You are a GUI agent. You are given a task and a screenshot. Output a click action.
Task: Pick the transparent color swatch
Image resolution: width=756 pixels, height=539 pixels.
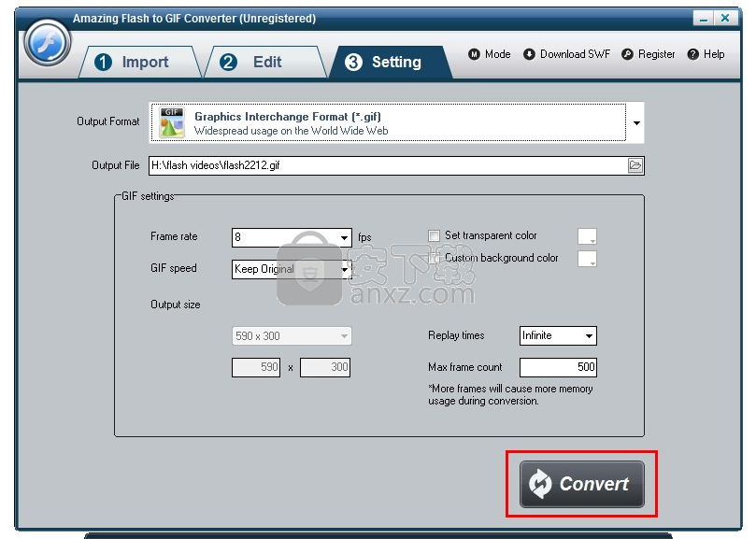[x=587, y=236]
